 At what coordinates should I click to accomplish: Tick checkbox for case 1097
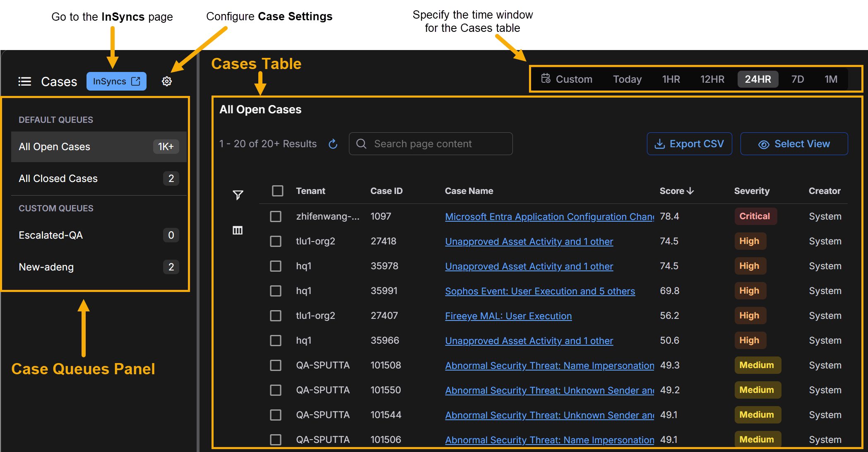[x=276, y=217]
